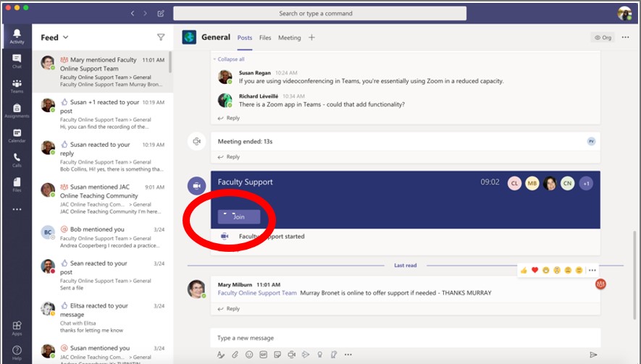641x364 pixels.
Task: Send the message with arrow icon
Action: 593,355
